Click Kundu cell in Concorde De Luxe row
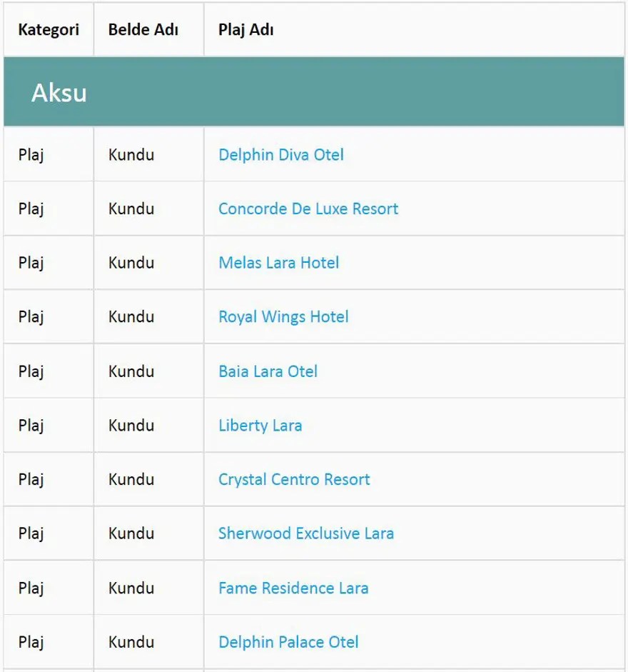628x672 pixels. point(131,209)
